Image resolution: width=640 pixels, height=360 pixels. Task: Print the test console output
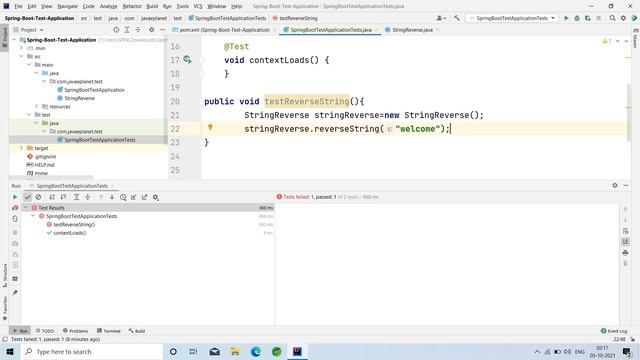pos(625,253)
